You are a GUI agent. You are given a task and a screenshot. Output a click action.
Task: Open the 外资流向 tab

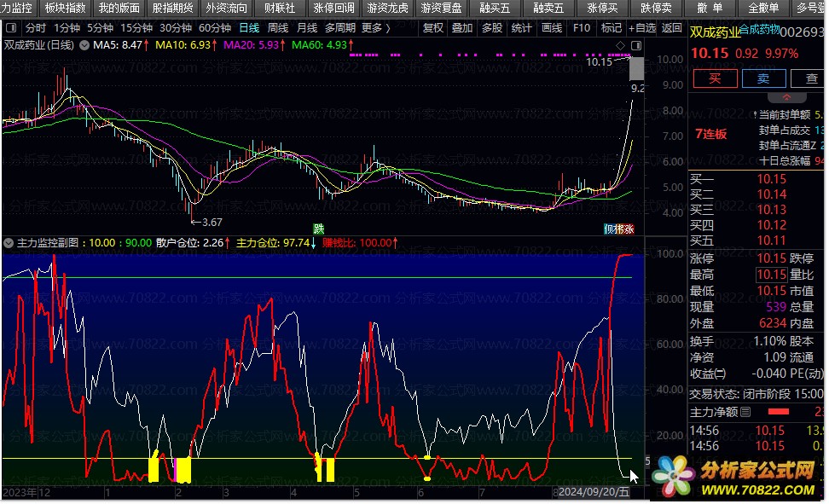pos(226,8)
